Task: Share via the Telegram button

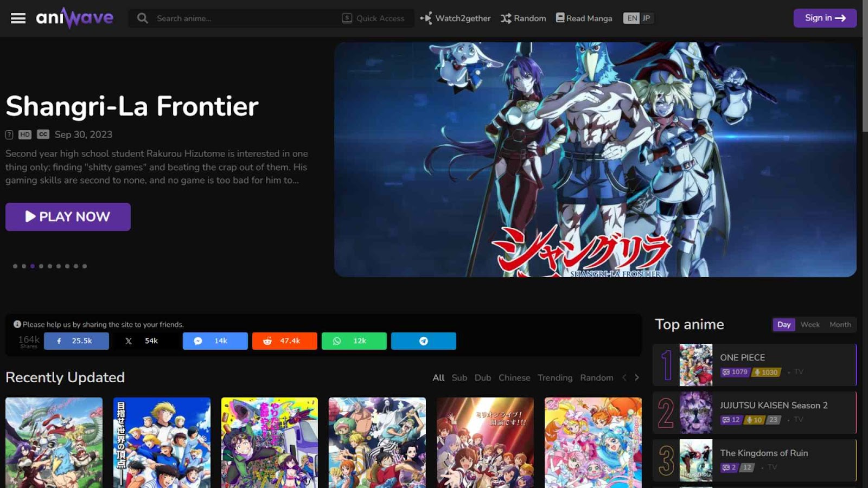Action: (424, 341)
